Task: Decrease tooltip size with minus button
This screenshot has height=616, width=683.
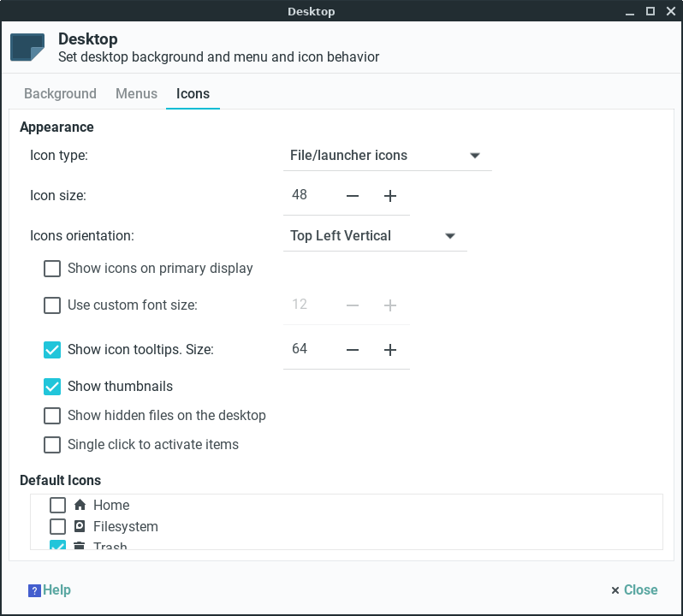Action: 353,350
